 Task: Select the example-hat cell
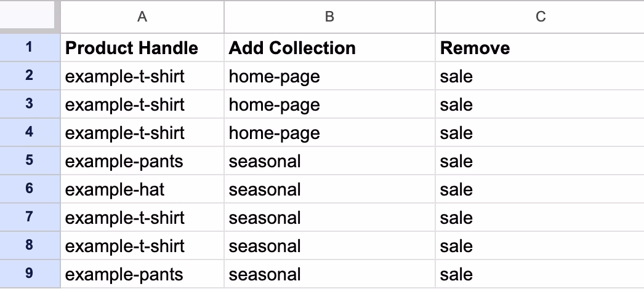point(142,189)
